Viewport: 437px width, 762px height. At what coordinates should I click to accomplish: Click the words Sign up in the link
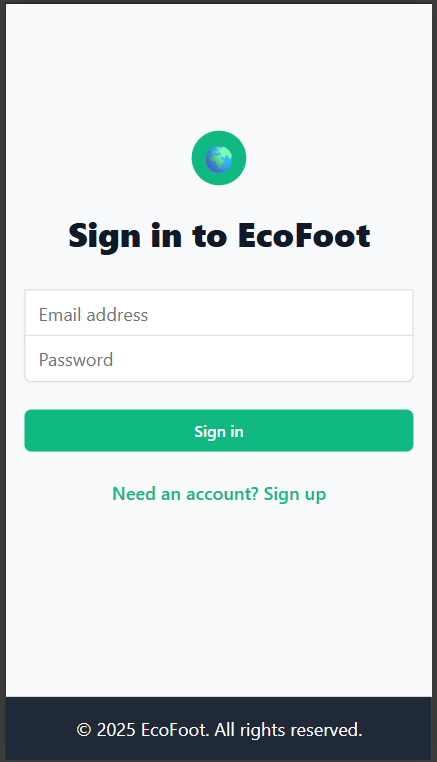pyautogui.click(x=295, y=494)
